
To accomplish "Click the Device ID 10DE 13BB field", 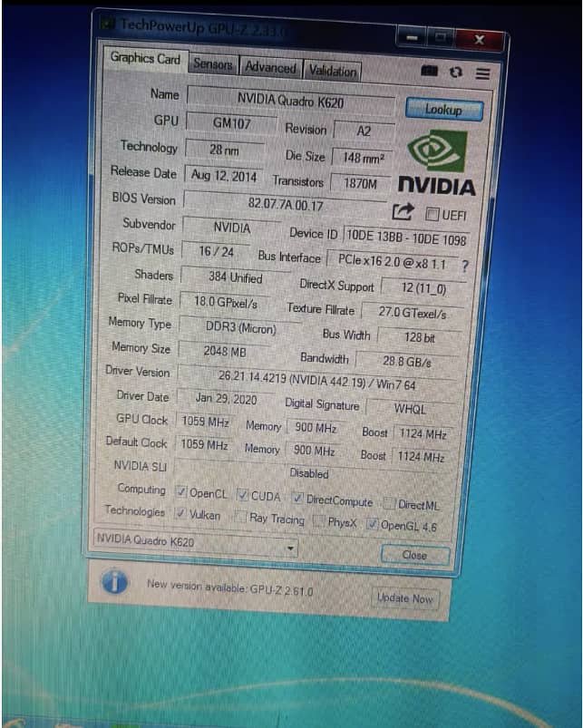I will click(x=406, y=238).
